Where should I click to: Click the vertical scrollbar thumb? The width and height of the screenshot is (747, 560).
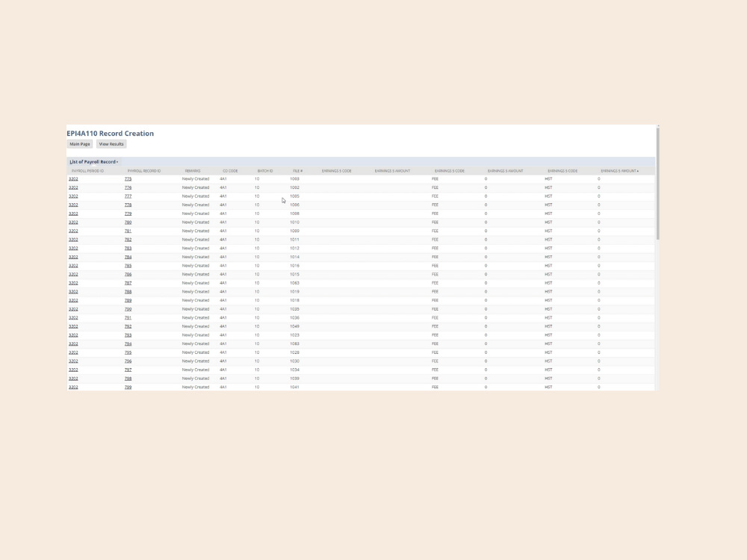(x=658, y=183)
